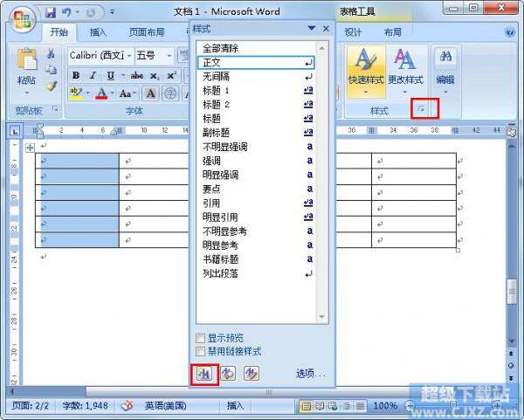Toggle subscript formatting
524x420 pixels.
coord(154,75)
